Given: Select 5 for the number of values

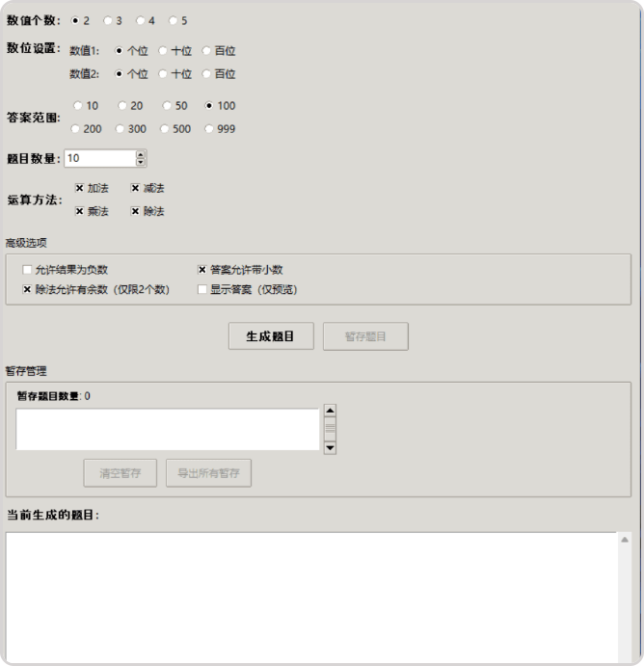Looking at the screenshot, I should (174, 20).
